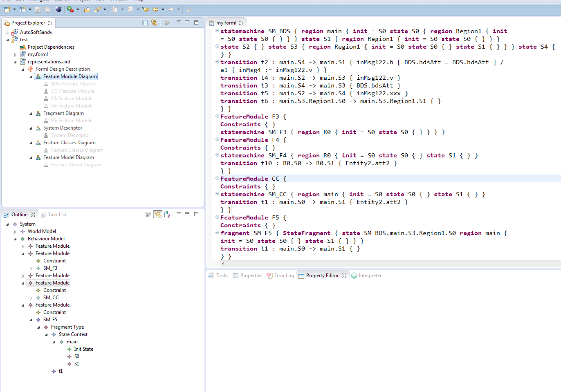This screenshot has height=392, width=561.
Task: Click the open folder toolbar icon
Action: coord(87,9)
